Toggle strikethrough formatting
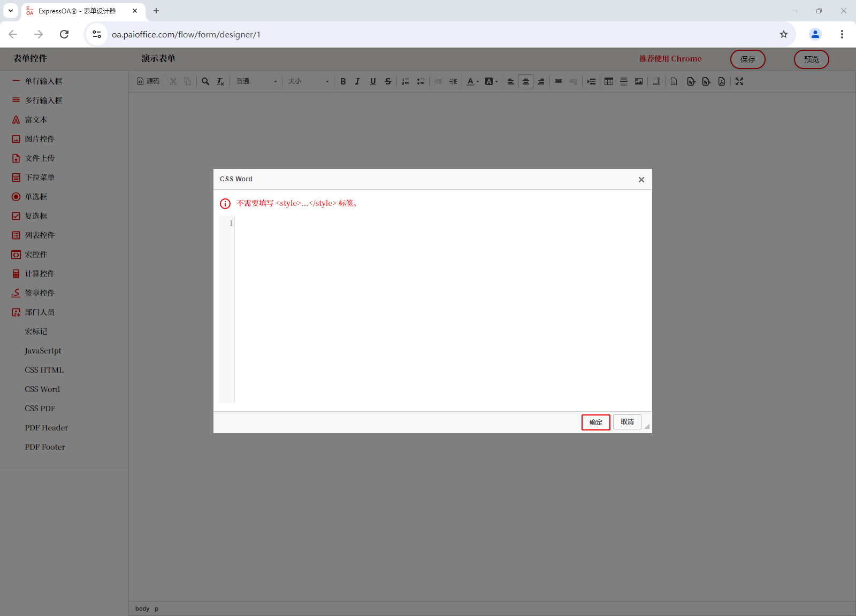856x616 pixels. point(388,81)
